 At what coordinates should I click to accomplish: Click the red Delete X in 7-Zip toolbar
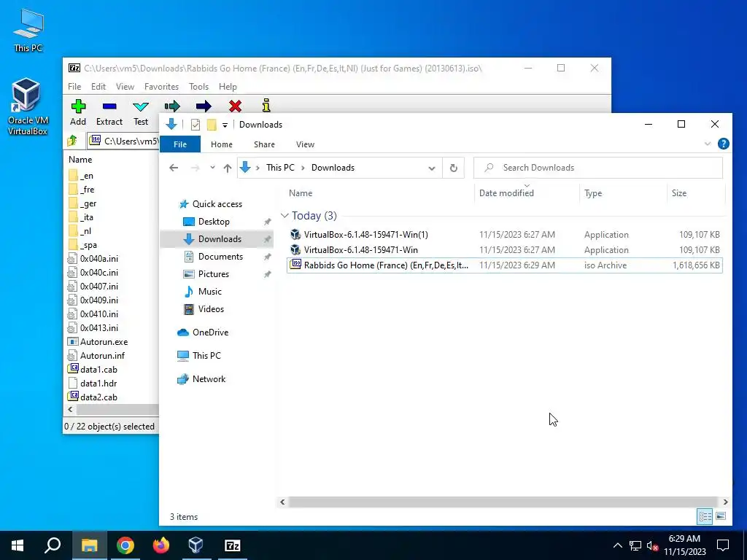point(235,106)
